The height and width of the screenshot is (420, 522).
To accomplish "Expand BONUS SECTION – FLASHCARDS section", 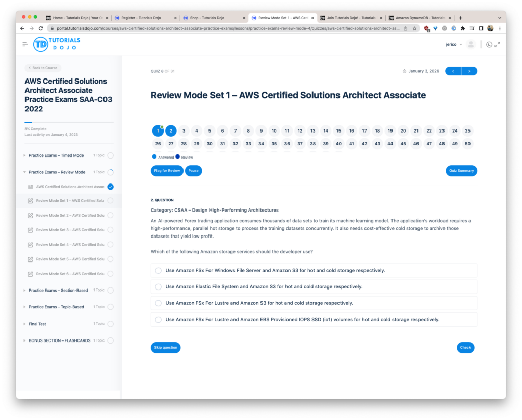I will coord(24,340).
